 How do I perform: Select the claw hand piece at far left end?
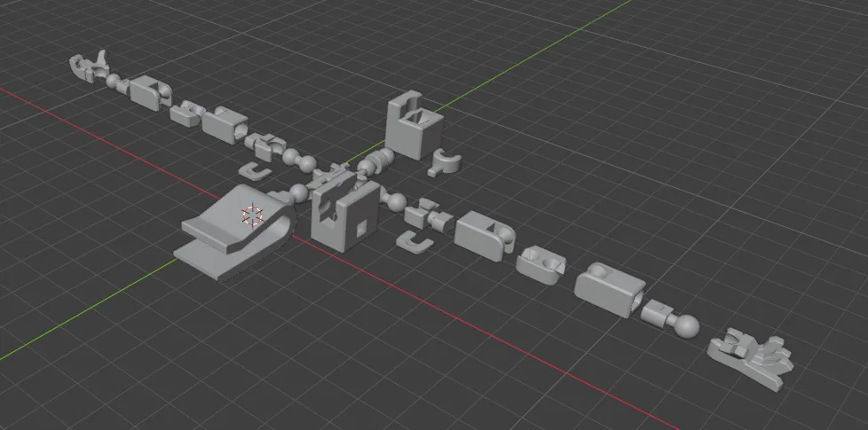(88, 66)
